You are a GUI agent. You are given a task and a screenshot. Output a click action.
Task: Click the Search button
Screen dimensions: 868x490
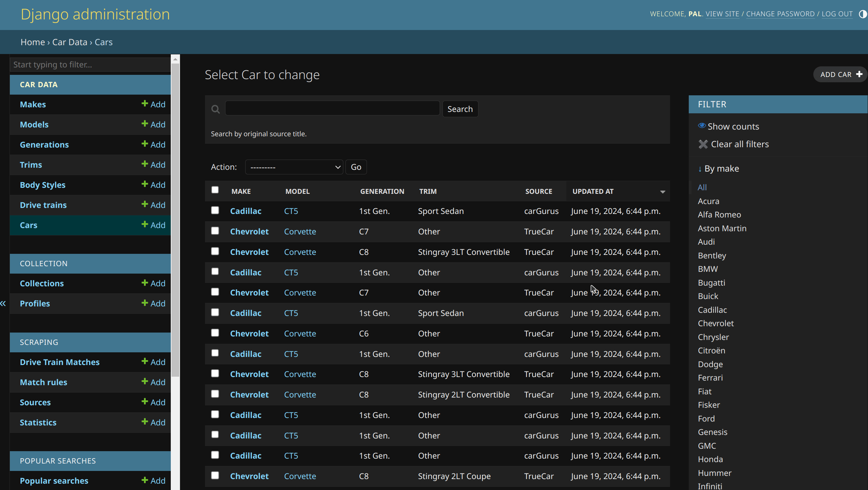click(460, 109)
